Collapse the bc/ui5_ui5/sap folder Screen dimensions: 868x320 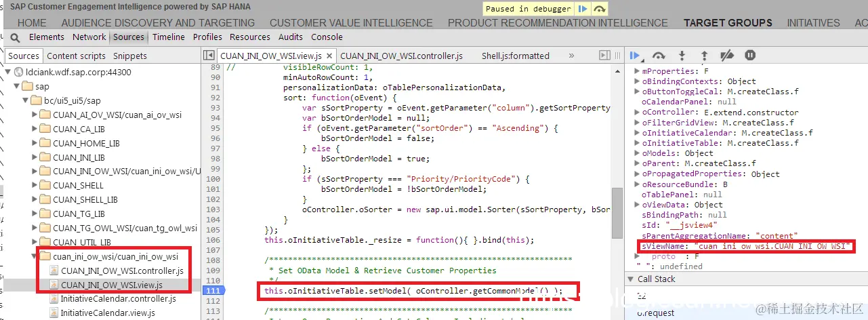click(x=26, y=101)
